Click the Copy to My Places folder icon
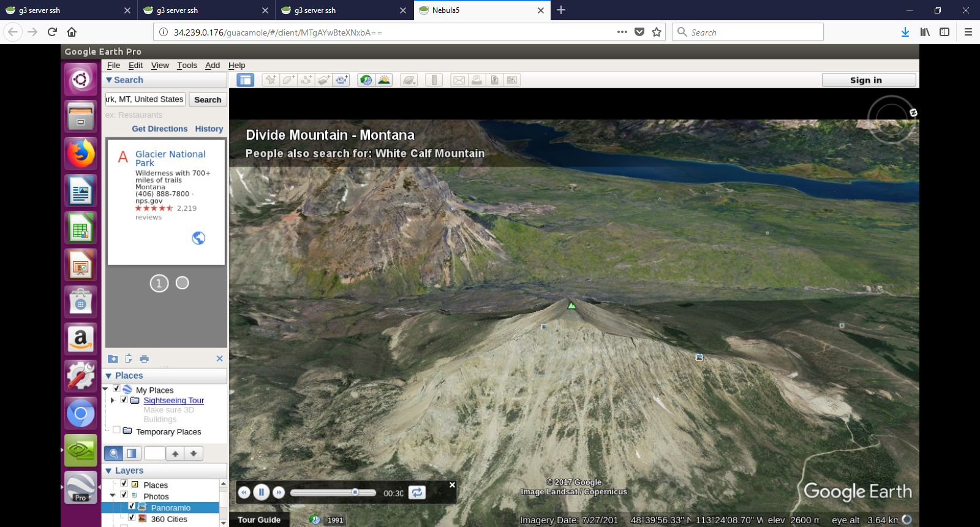 pyautogui.click(x=113, y=359)
